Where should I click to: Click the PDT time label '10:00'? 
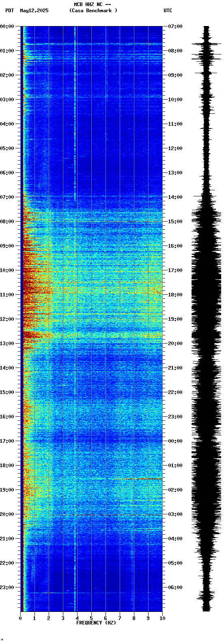[x=7, y=270]
